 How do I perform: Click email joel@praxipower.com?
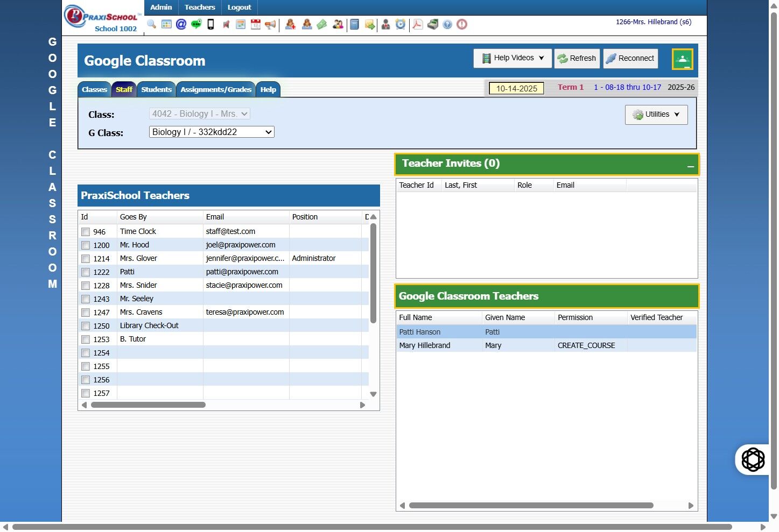(x=241, y=245)
